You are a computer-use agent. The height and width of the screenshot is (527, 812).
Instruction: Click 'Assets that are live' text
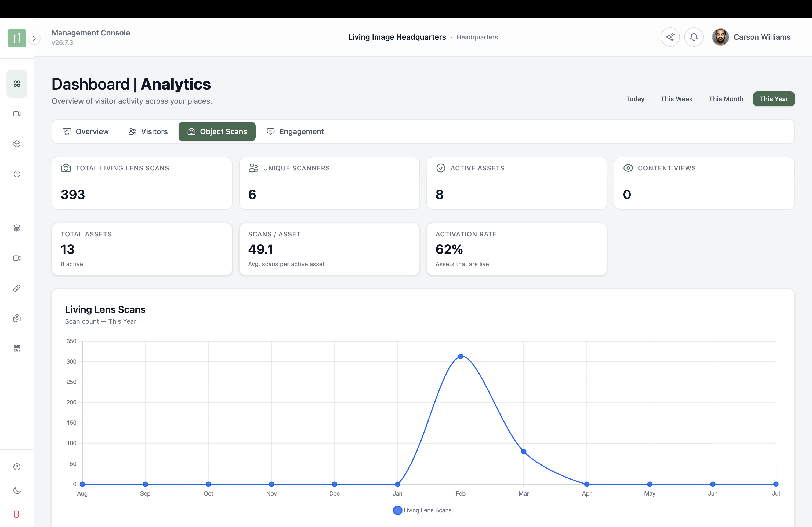tap(462, 264)
